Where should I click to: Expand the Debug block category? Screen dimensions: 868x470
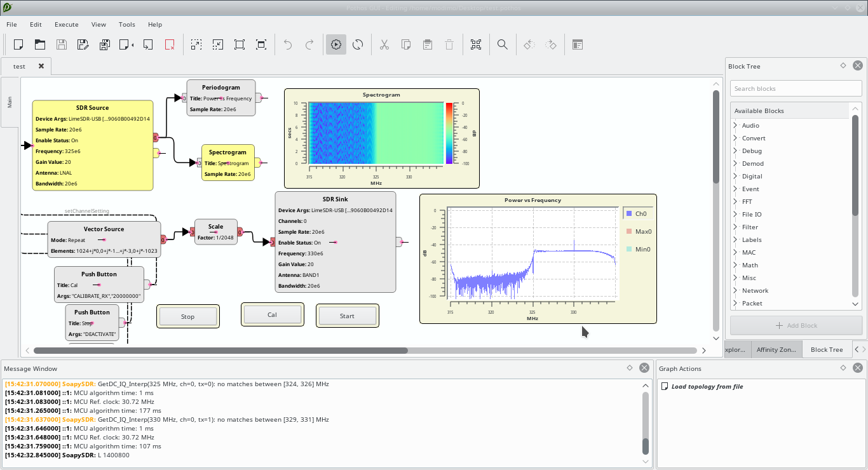[735, 151]
